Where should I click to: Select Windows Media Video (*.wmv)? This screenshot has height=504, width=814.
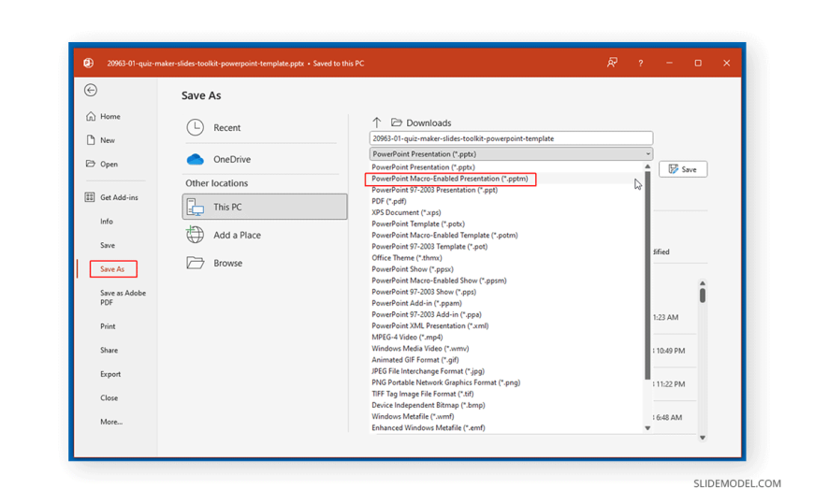[x=420, y=348]
